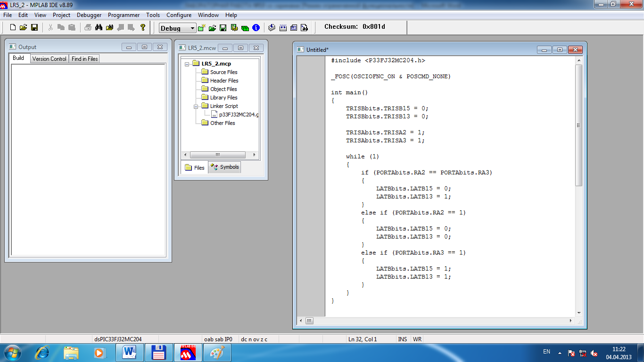The image size is (644, 362).
Task: Click the blue information circle icon
Action: coord(256,28)
